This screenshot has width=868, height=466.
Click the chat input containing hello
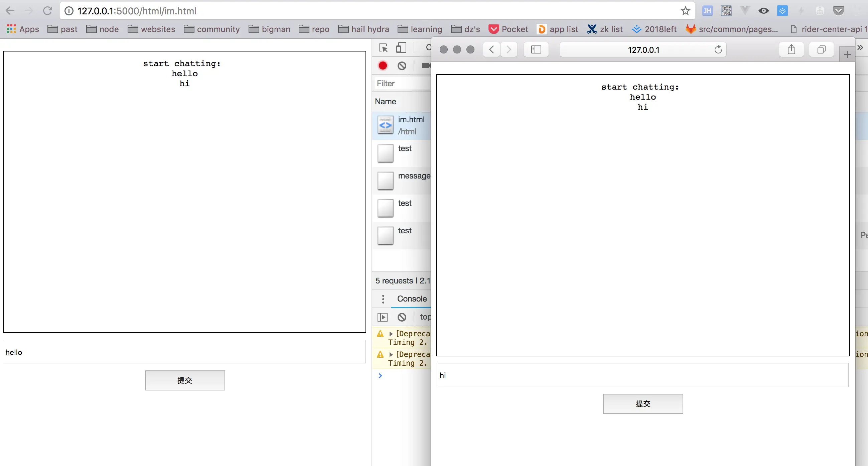click(185, 352)
